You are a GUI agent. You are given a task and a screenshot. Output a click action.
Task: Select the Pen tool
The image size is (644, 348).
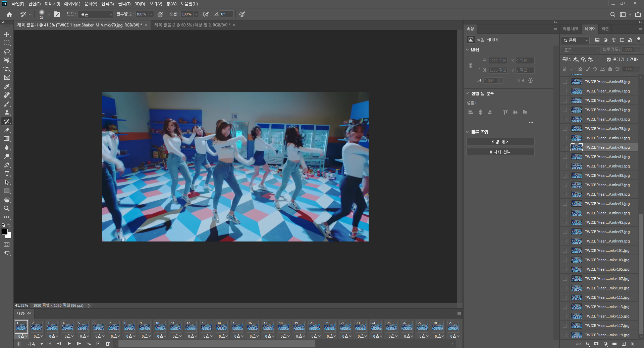coord(7,165)
